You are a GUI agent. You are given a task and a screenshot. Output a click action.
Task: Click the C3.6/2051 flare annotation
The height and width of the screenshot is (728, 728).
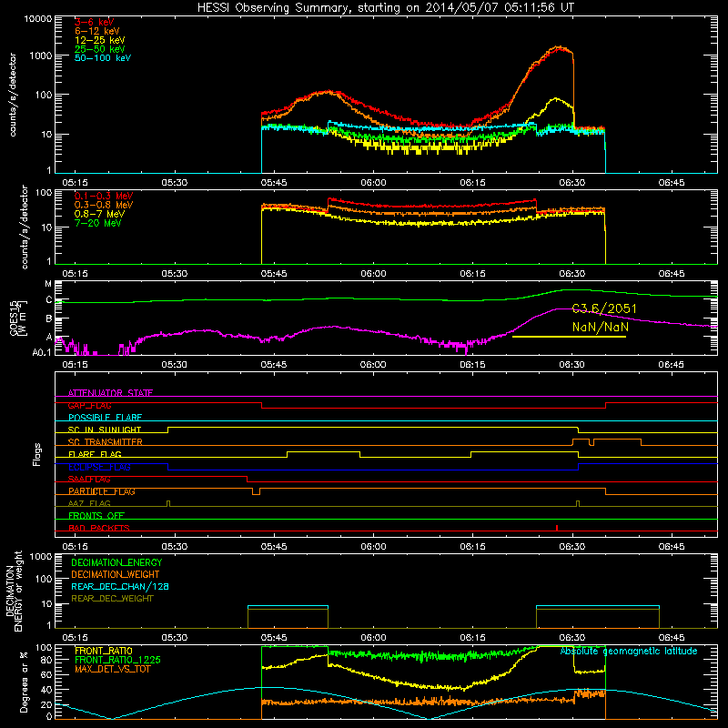pyautogui.click(x=604, y=308)
